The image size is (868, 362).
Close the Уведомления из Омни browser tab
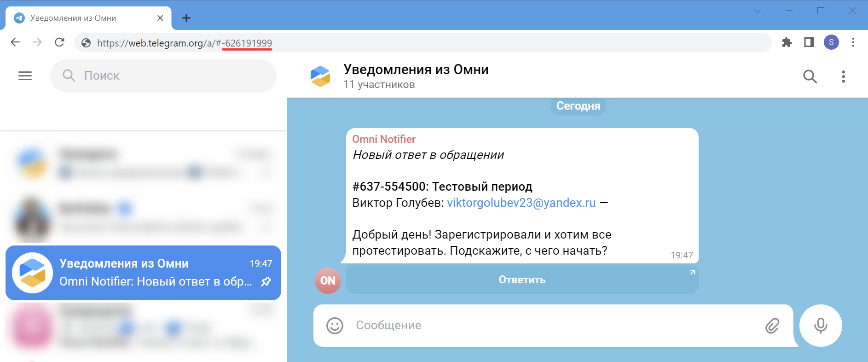point(160,18)
